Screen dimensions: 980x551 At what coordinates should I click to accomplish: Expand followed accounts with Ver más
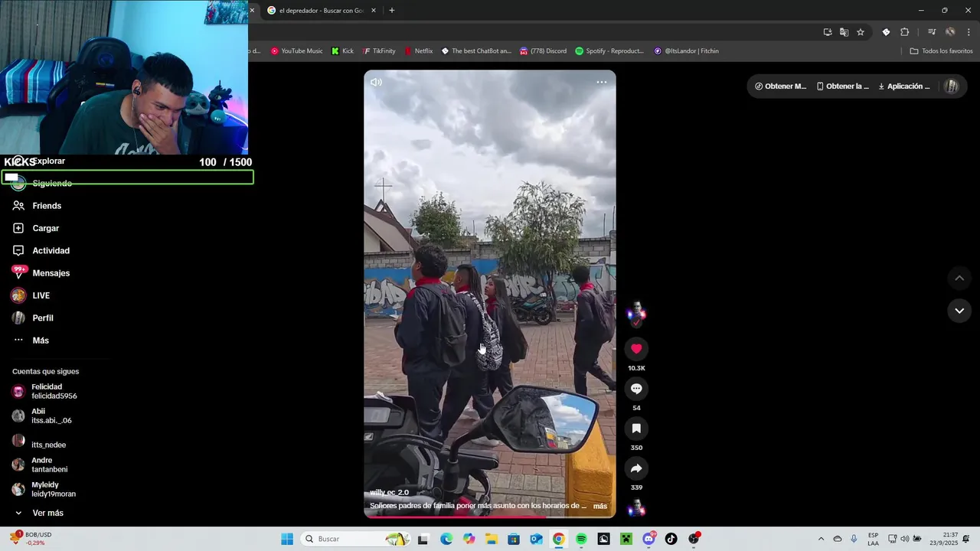[47, 513]
